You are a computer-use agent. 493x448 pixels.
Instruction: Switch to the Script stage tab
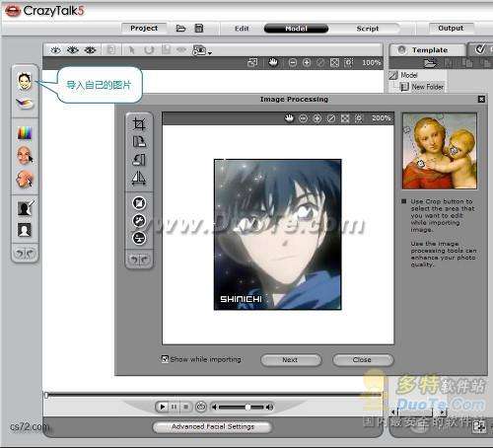pyautogui.click(x=368, y=29)
